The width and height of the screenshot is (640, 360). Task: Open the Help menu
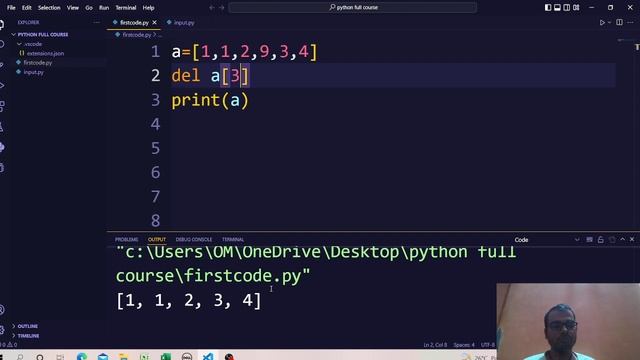tap(148, 8)
